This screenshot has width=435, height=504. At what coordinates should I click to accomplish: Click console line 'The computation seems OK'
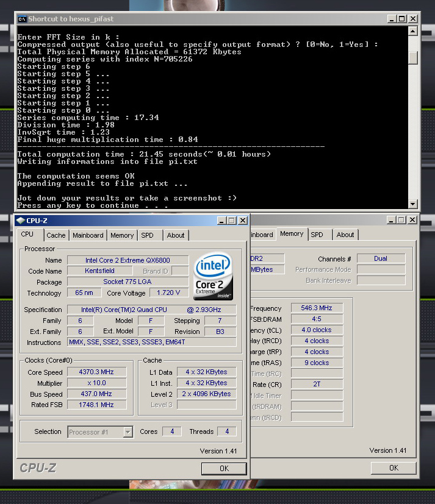click(x=76, y=176)
